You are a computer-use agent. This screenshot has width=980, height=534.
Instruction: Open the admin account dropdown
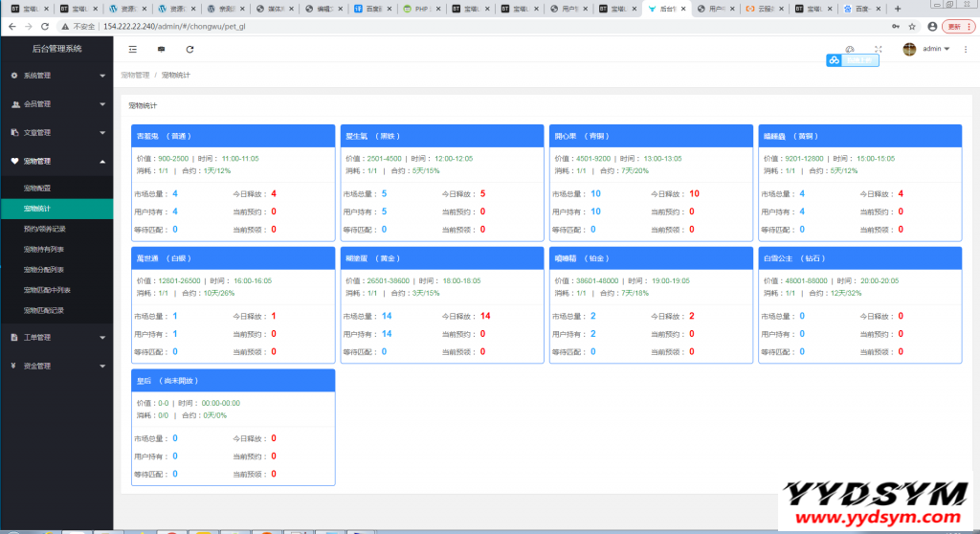point(936,49)
